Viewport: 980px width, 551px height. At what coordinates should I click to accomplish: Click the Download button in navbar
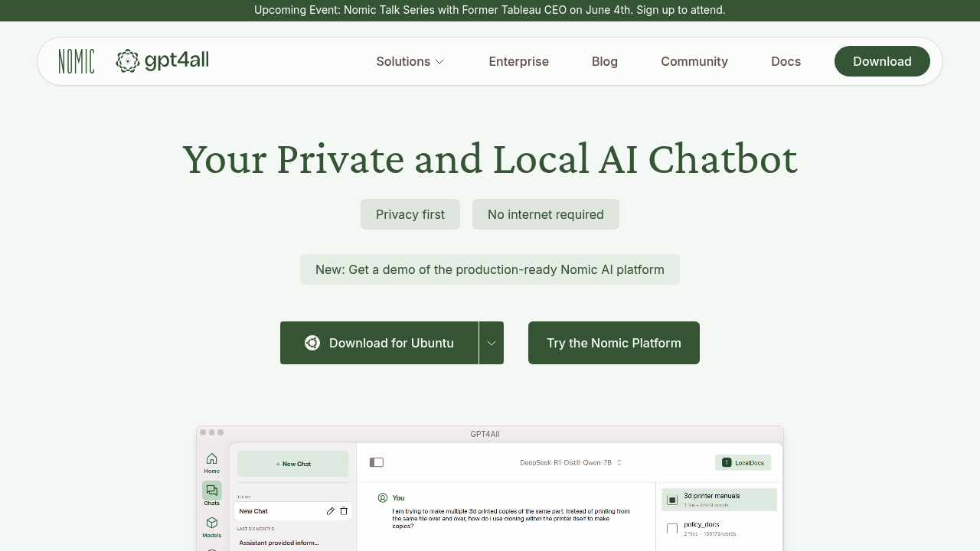click(x=882, y=61)
